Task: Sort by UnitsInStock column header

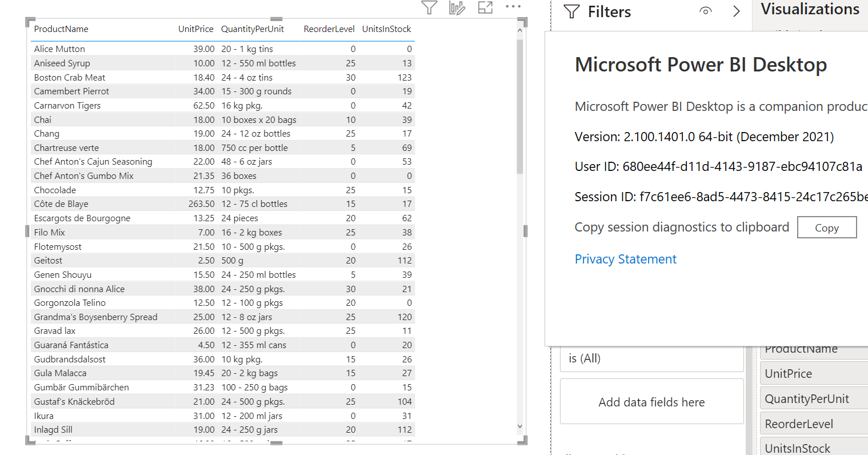Action: pos(386,29)
